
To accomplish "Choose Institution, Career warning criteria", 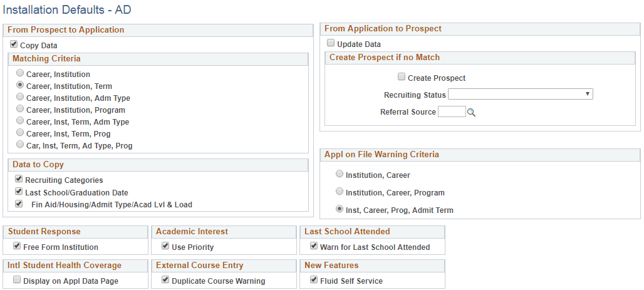I will pos(340,175).
